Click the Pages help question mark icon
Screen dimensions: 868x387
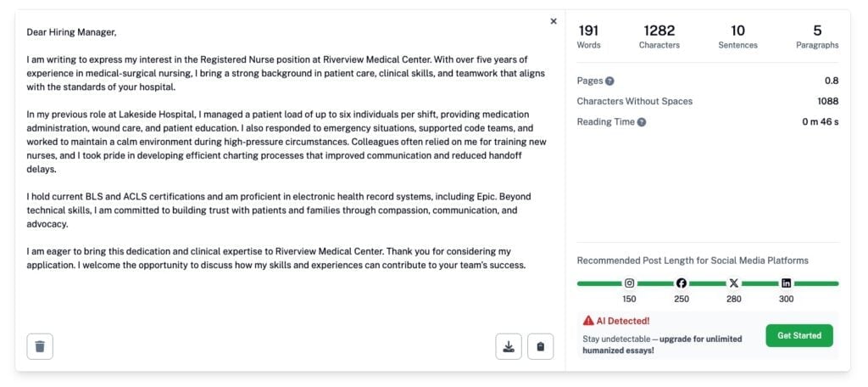[x=609, y=81]
